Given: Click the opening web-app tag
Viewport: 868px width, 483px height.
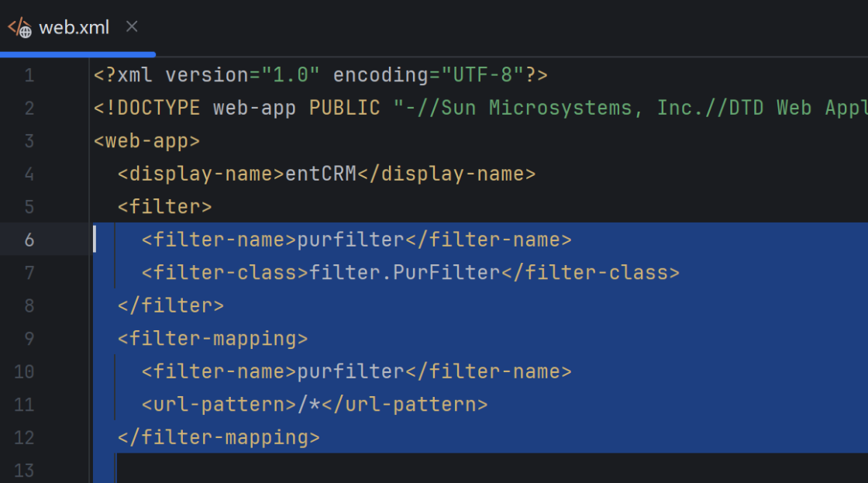Looking at the screenshot, I should tap(146, 141).
